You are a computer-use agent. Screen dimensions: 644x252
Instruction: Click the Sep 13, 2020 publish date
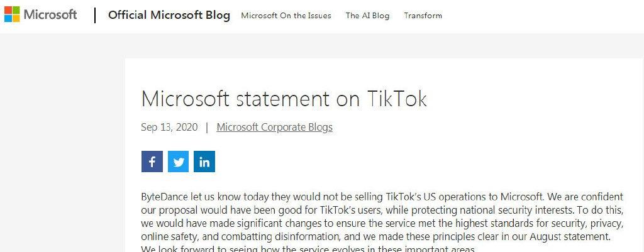[169, 127]
